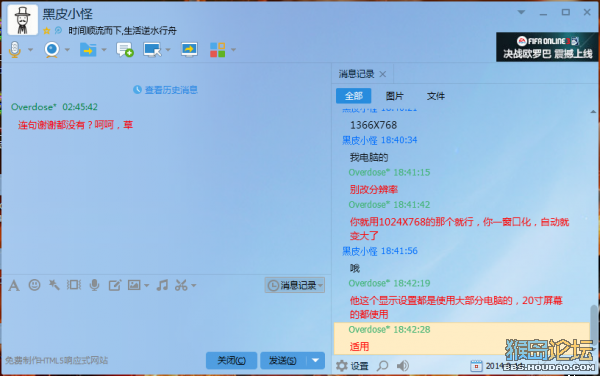This screenshot has width=600, height=376.
Task: Open remote desktop assistance icon
Action: tap(152, 50)
